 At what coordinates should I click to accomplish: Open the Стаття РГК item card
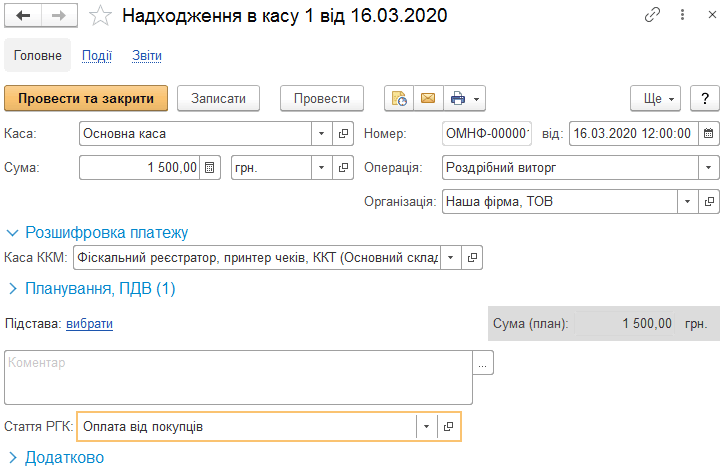[x=448, y=426]
